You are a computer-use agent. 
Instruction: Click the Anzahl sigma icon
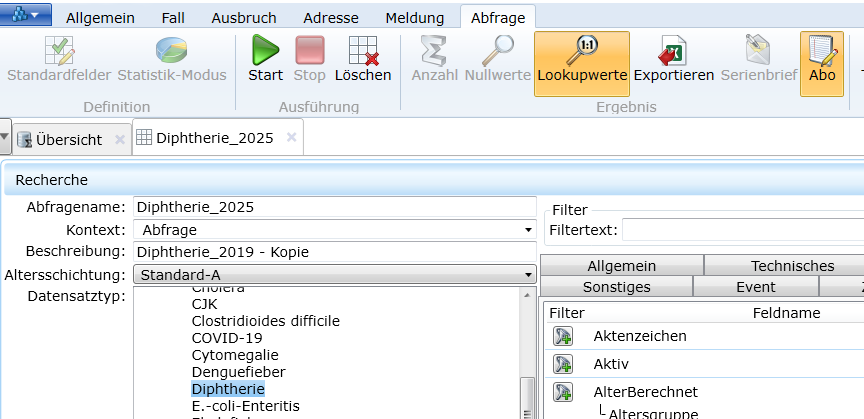click(x=434, y=52)
